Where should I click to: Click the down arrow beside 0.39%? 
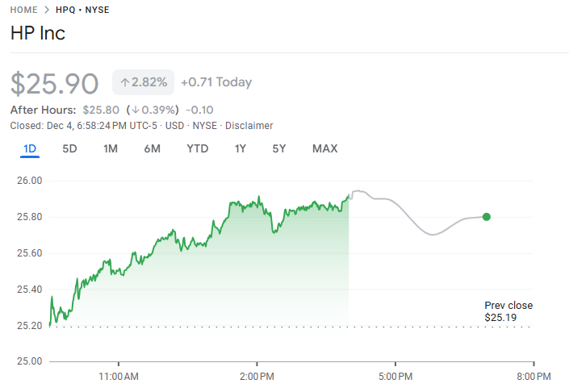[136, 110]
